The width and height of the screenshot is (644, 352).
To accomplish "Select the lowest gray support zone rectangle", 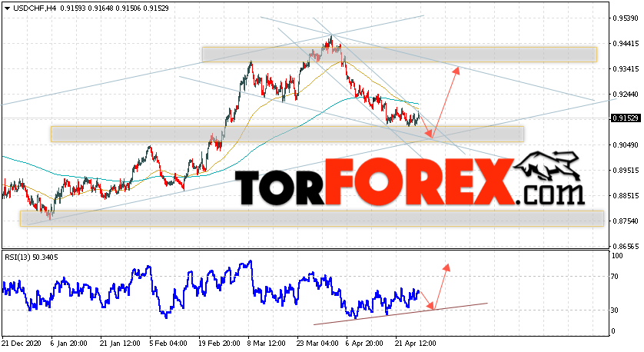I will pyautogui.click(x=312, y=218).
